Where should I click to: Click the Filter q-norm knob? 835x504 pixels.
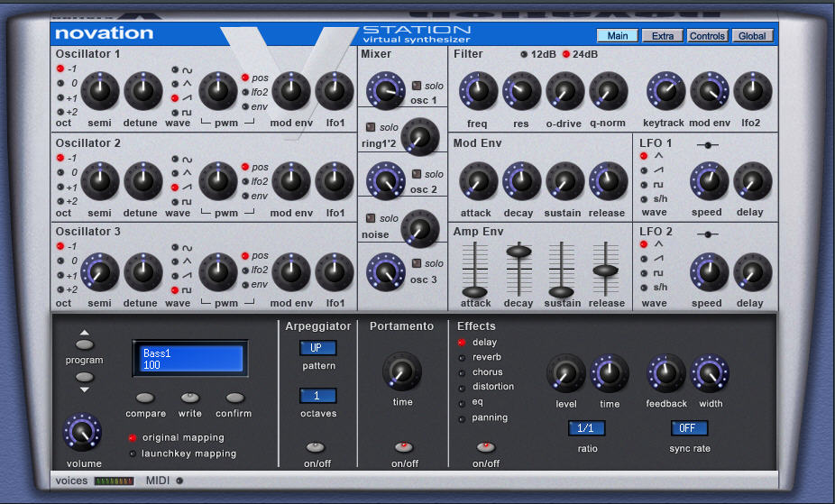(608, 91)
